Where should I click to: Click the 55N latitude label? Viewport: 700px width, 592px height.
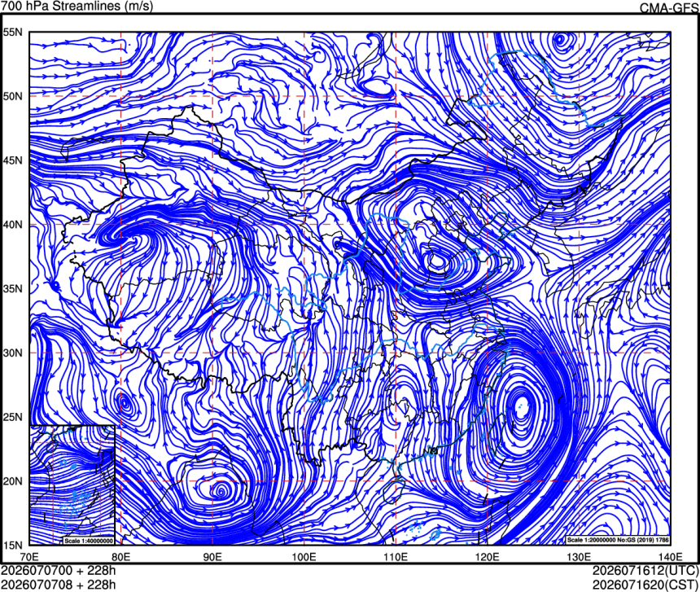[12, 32]
